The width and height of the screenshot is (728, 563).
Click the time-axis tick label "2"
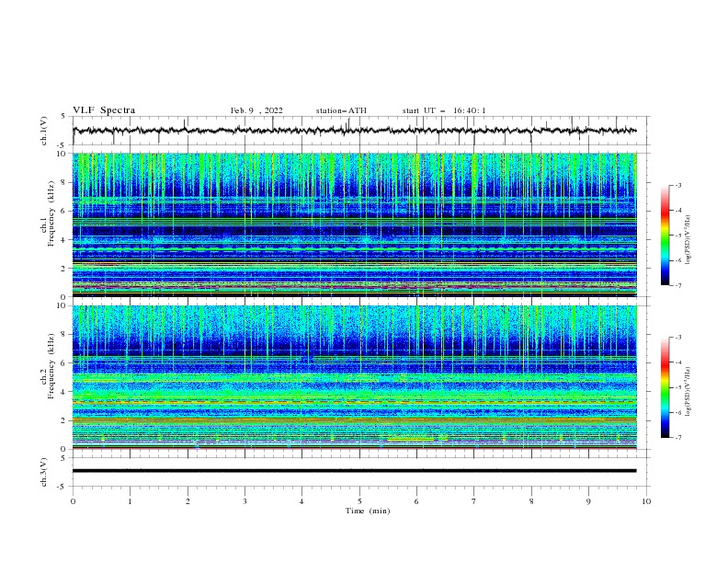coord(188,501)
